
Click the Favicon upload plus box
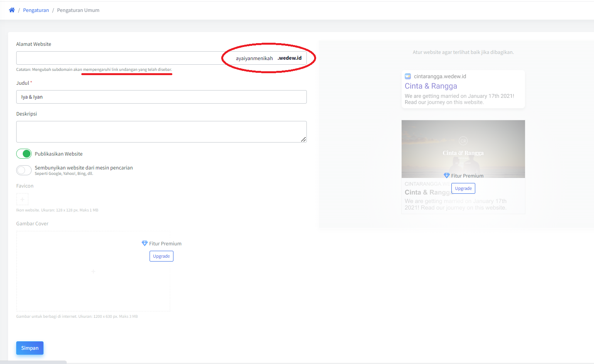coord(22,199)
